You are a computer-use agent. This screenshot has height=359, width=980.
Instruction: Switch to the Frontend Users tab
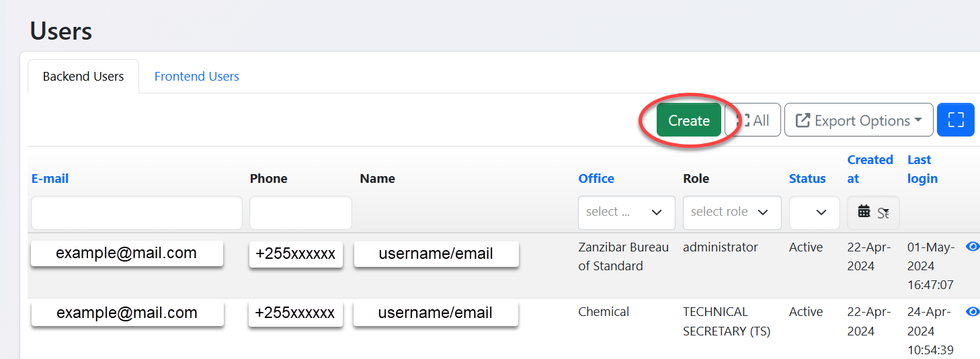coord(196,77)
